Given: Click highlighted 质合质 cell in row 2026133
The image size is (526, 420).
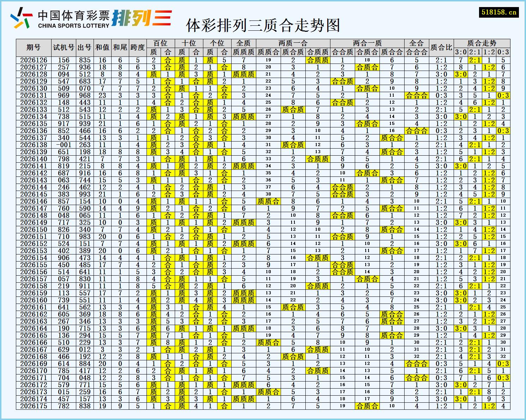Looking at the screenshot, I should [293, 110].
